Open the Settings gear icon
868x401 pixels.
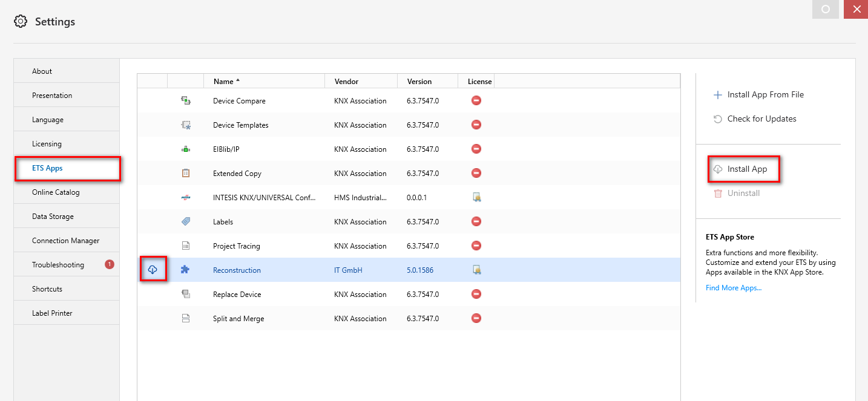(20, 21)
